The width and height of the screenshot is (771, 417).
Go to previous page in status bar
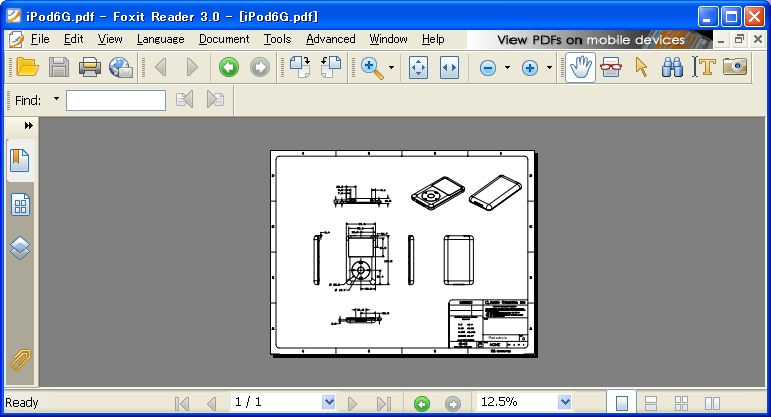click(211, 403)
